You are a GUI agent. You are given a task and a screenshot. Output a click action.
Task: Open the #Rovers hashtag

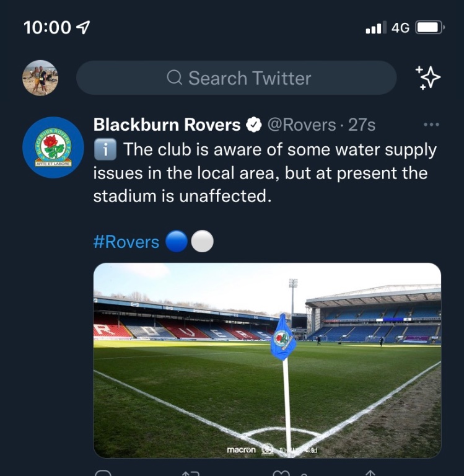click(x=126, y=242)
